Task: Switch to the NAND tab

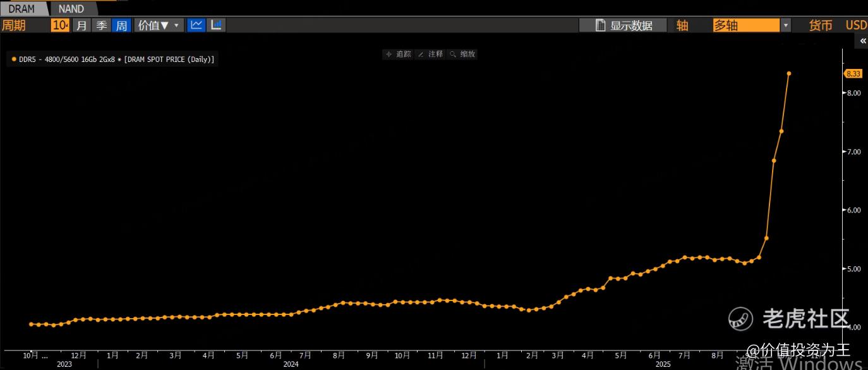Action: (71, 9)
